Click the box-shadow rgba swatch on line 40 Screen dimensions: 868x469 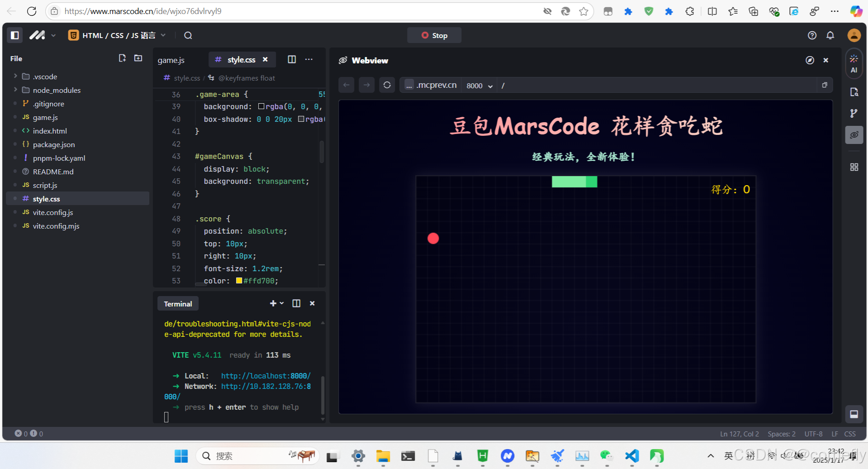[x=301, y=119]
